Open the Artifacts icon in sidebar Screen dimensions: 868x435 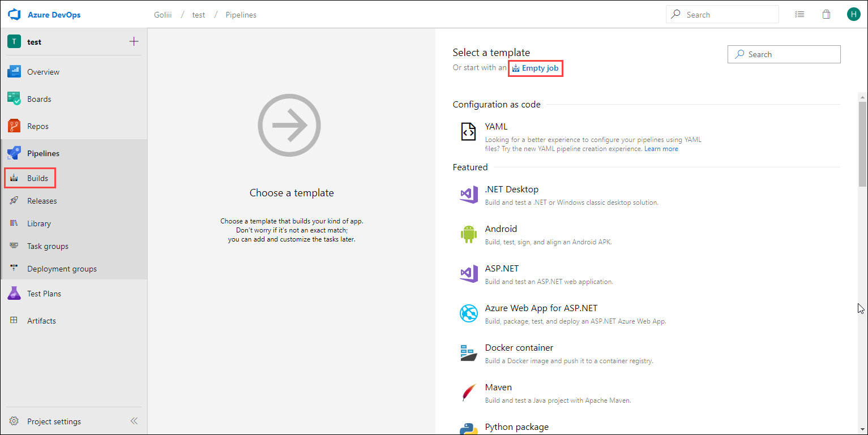click(14, 321)
